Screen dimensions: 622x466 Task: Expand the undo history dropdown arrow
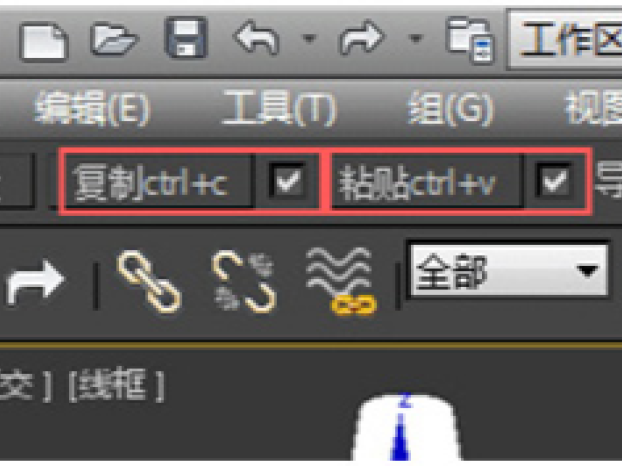[x=309, y=38]
